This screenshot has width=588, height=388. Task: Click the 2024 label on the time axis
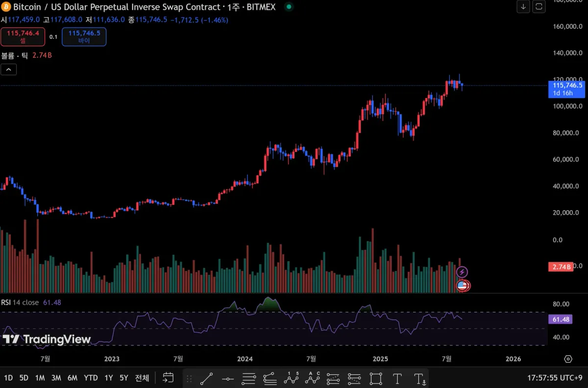245,359
